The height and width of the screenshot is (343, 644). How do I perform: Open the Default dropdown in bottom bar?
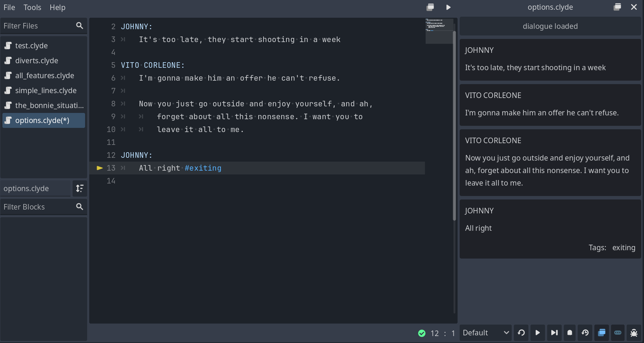[x=485, y=333]
